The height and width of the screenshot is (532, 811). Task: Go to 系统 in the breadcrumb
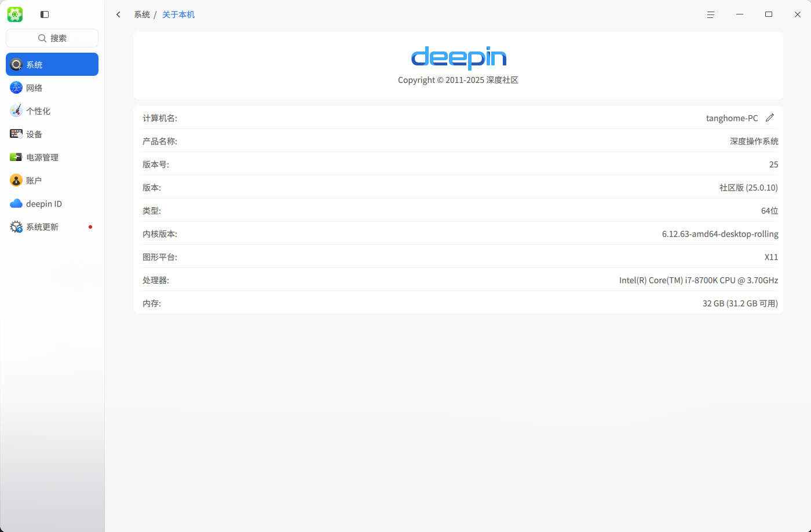point(142,14)
